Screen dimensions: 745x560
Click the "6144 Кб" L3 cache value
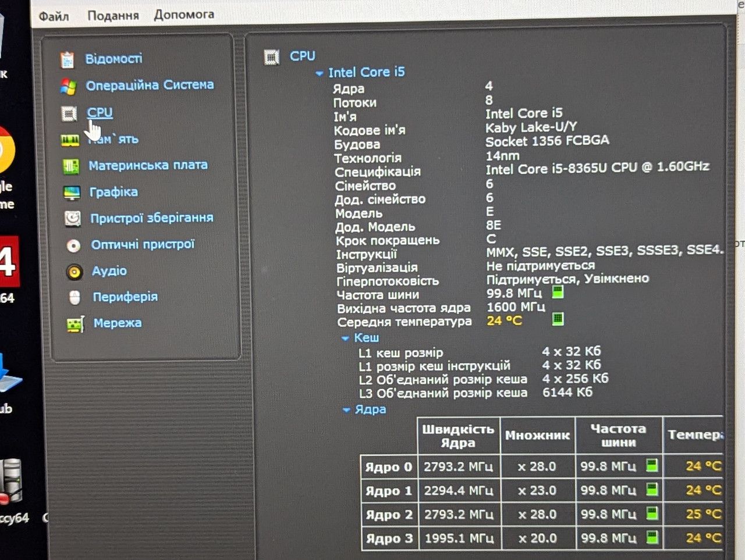point(567,393)
